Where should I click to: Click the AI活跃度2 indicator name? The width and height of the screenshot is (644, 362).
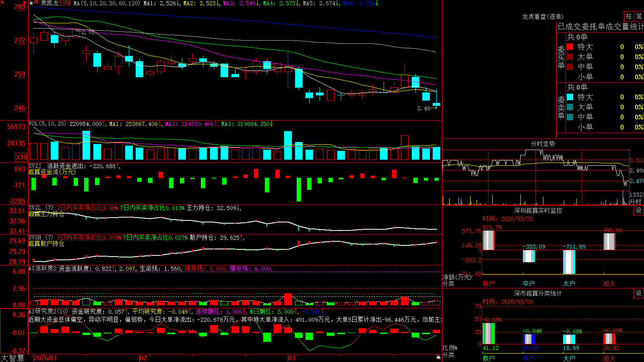(x=43, y=268)
